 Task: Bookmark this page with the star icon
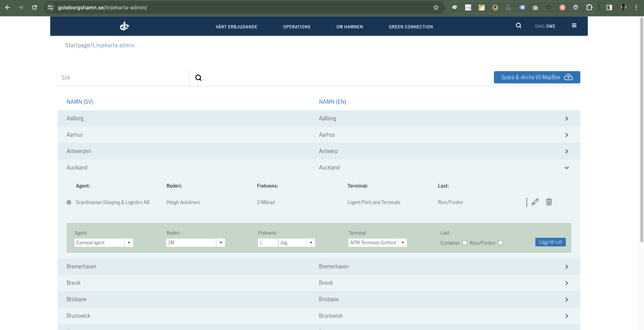click(x=436, y=7)
